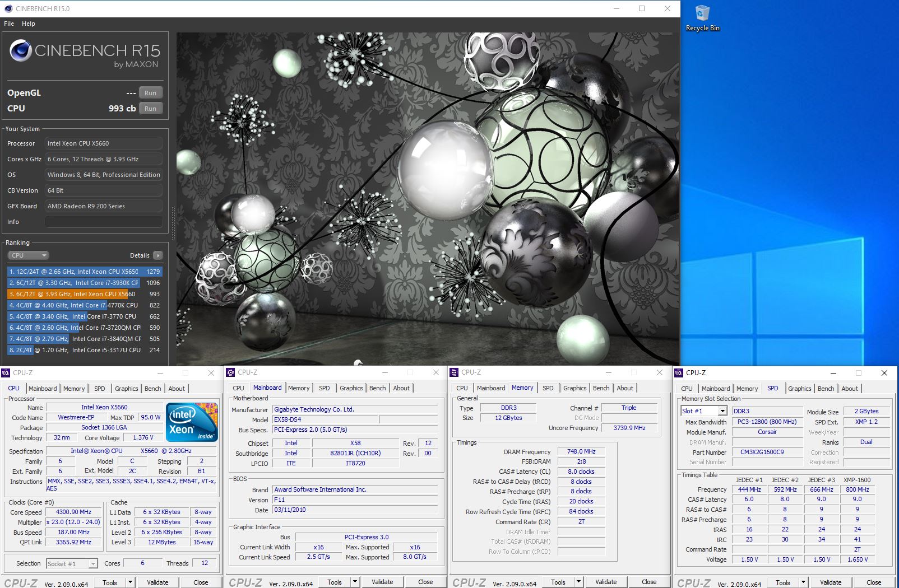
Task: Open Bench tab in CPU window
Action: tap(152, 389)
